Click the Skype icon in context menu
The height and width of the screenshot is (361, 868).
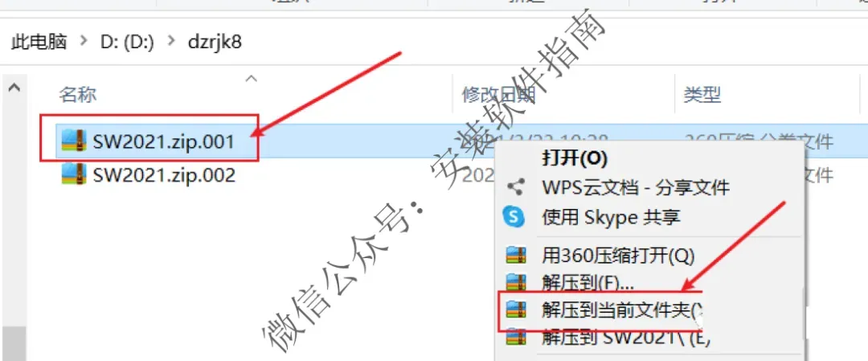(x=514, y=216)
